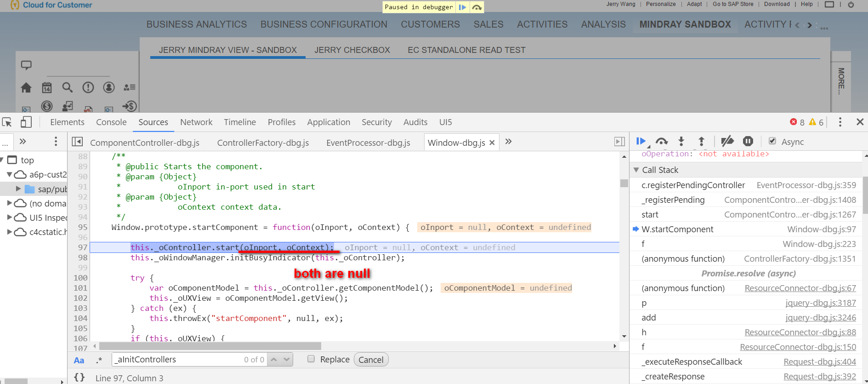
Task: Open navigator pane more options menu
Action: coord(56,141)
